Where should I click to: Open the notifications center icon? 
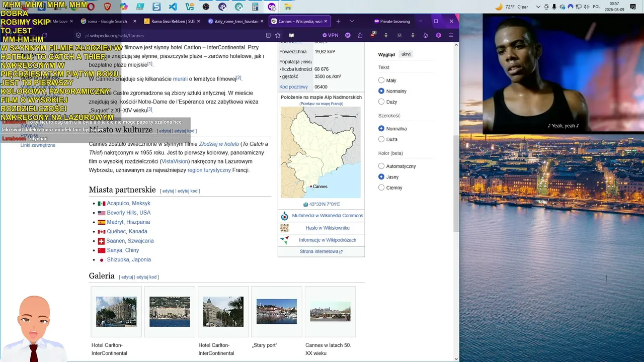click(x=633, y=7)
